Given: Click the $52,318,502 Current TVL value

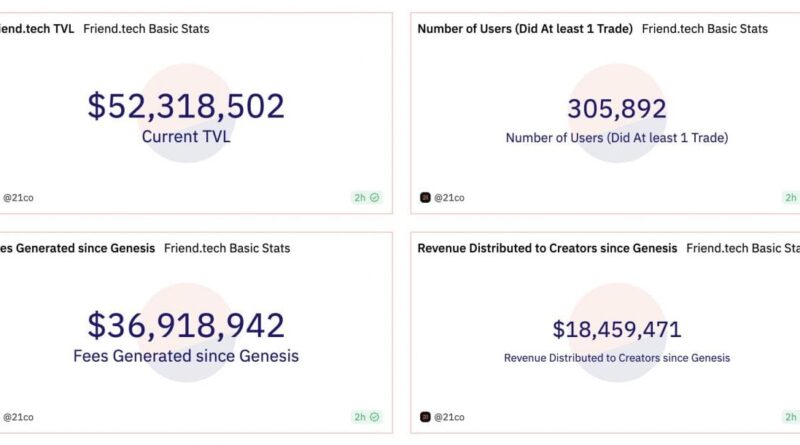Looking at the screenshot, I should (186, 106).
